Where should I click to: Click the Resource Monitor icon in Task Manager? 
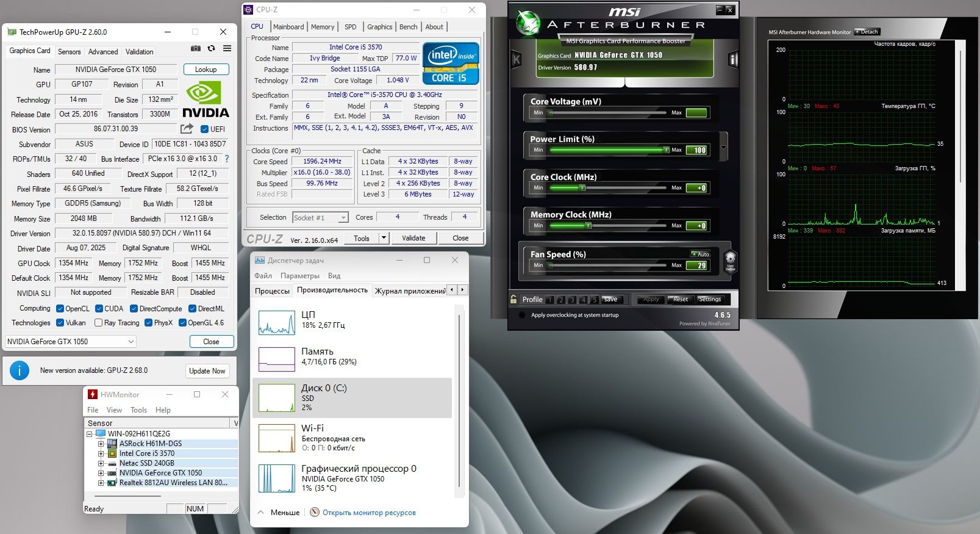315,512
